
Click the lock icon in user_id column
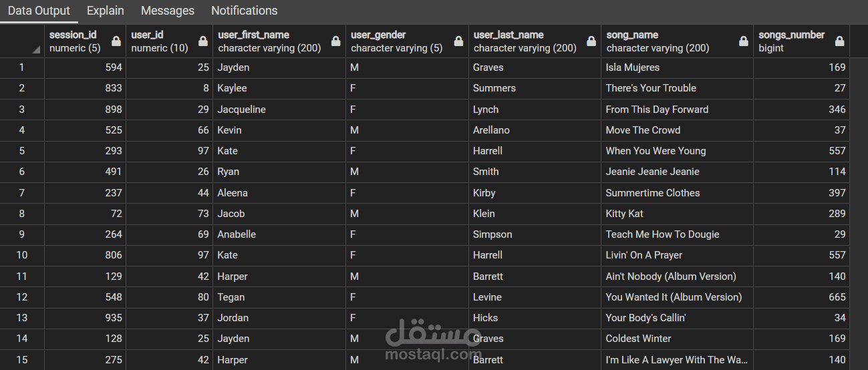pyautogui.click(x=203, y=41)
